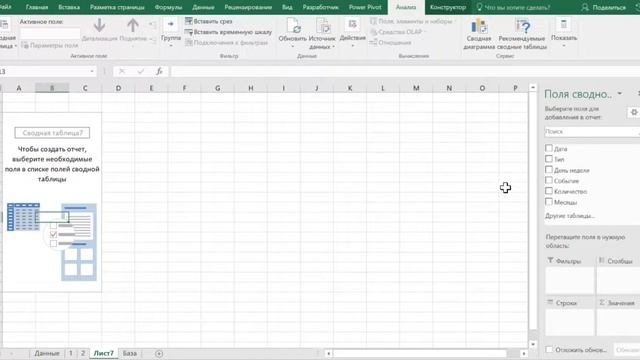Click the Вставить срез button label

point(213,21)
